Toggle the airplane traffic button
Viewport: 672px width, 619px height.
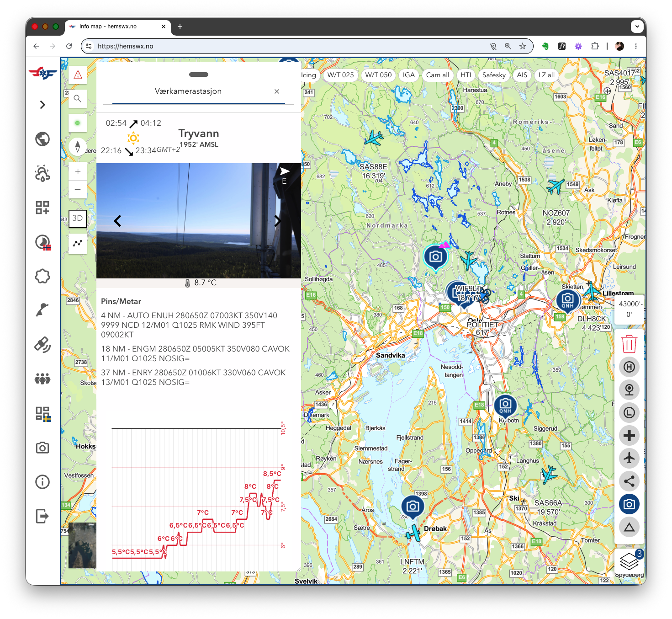pos(629,458)
